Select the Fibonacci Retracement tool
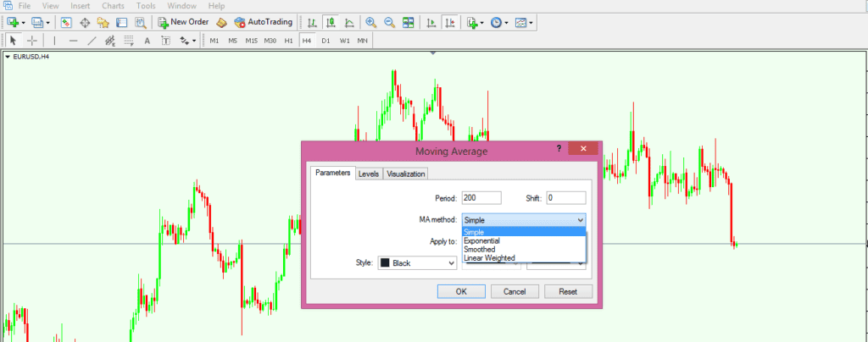Viewport: 868px width, 342px height. [x=129, y=41]
